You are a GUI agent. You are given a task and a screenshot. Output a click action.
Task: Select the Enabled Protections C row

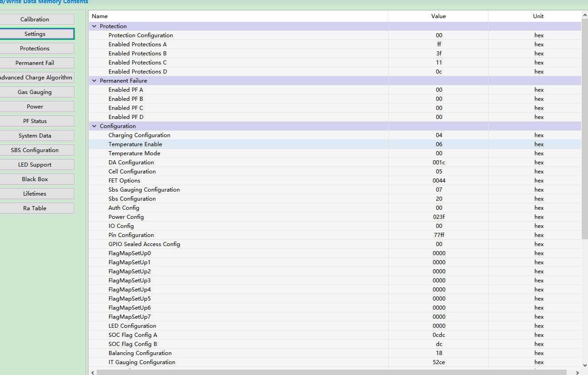[x=335, y=63]
